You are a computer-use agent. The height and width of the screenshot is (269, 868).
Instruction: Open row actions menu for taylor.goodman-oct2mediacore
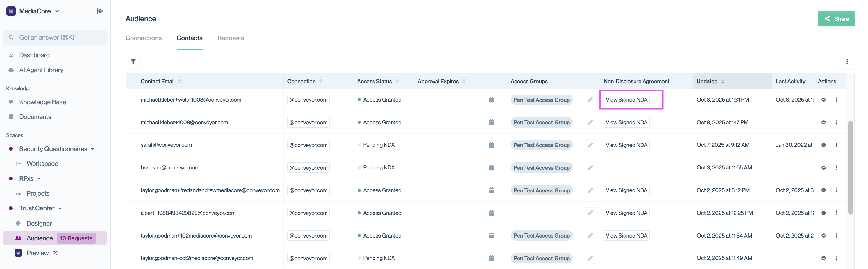[x=836, y=258]
